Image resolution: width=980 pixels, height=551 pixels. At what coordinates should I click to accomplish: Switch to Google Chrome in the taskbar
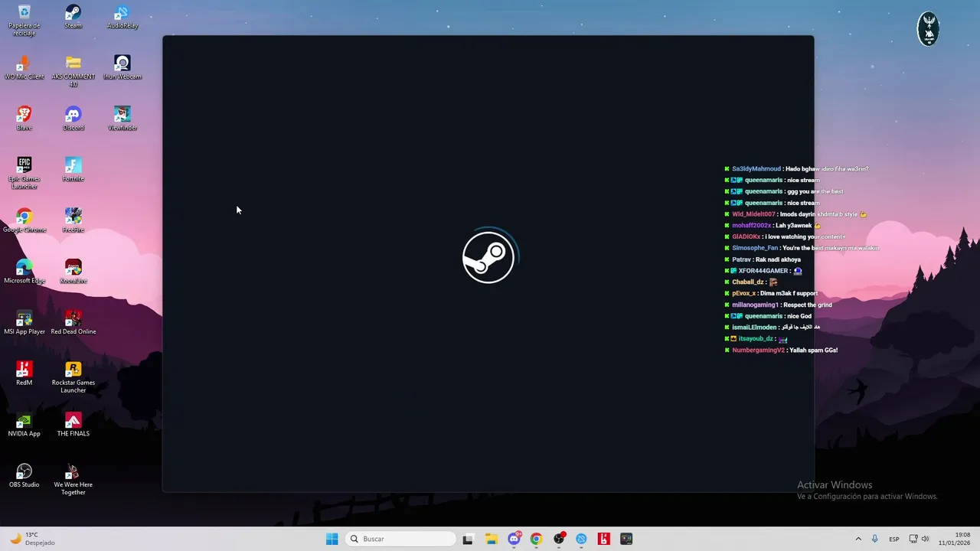(x=536, y=539)
